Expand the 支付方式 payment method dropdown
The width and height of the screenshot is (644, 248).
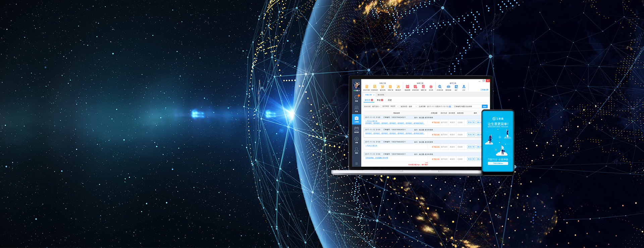click(372, 107)
